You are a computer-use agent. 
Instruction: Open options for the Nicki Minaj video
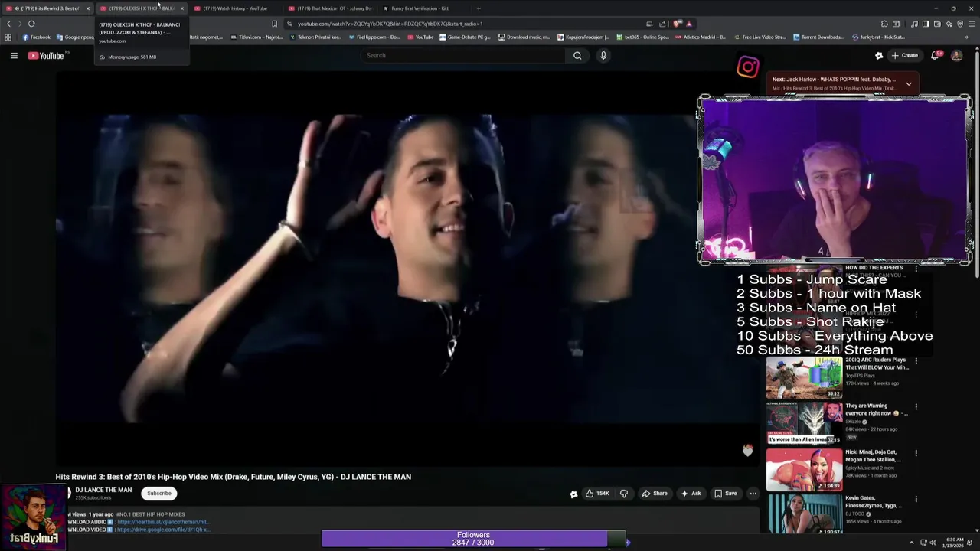[x=916, y=453]
